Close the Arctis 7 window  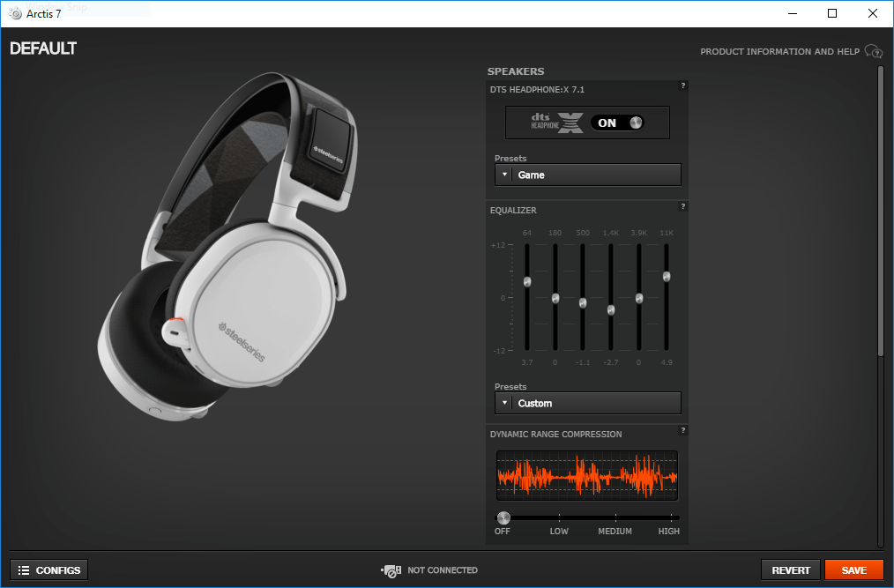coord(872,13)
